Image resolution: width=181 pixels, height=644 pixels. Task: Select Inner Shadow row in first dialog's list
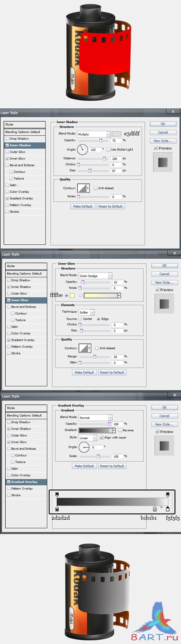[25, 145]
